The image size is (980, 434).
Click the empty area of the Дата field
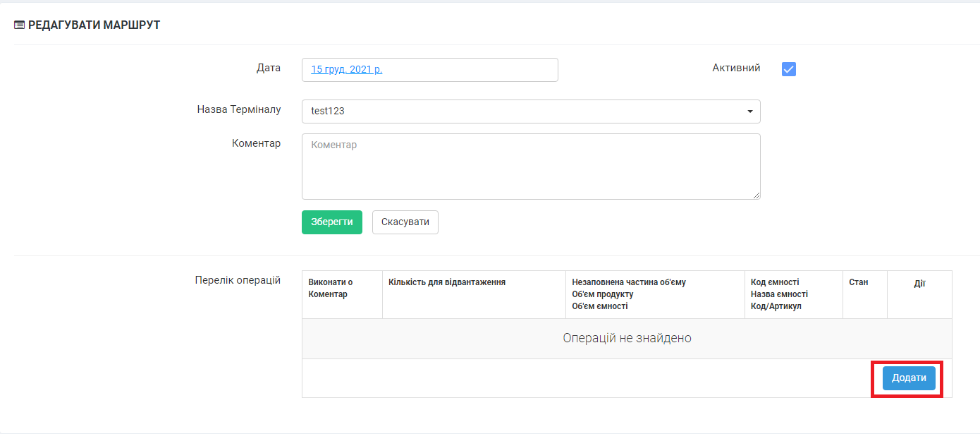coord(479,70)
